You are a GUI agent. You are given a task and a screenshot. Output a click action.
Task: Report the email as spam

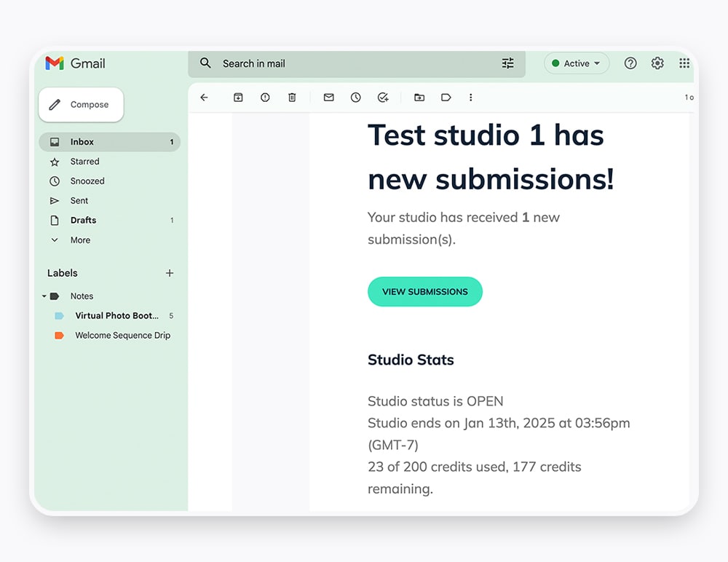tap(265, 97)
